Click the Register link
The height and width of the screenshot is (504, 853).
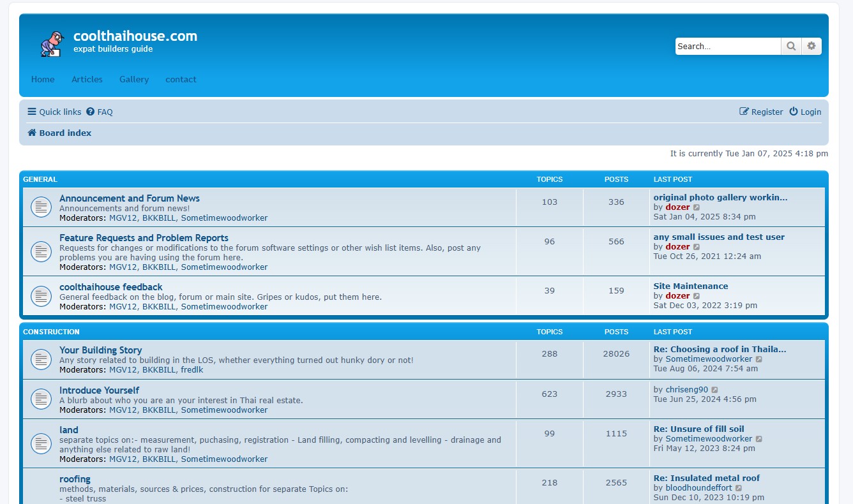(761, 112)
